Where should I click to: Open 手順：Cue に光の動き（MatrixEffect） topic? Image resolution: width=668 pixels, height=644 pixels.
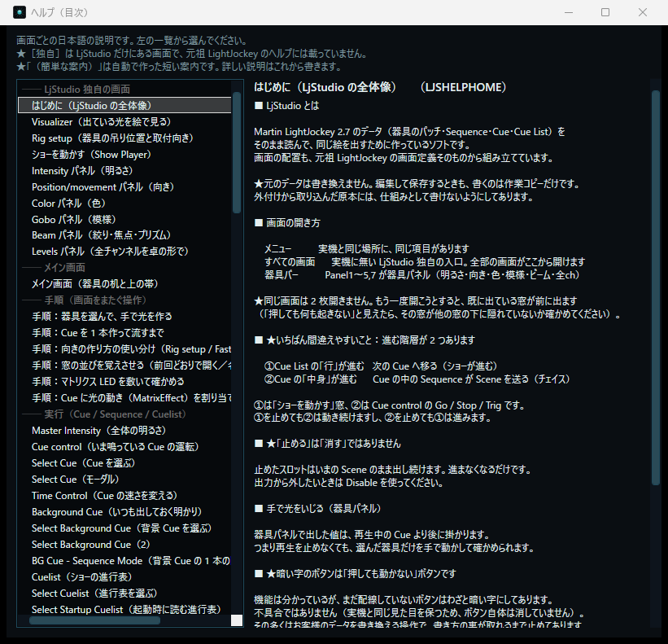point(124,397)
